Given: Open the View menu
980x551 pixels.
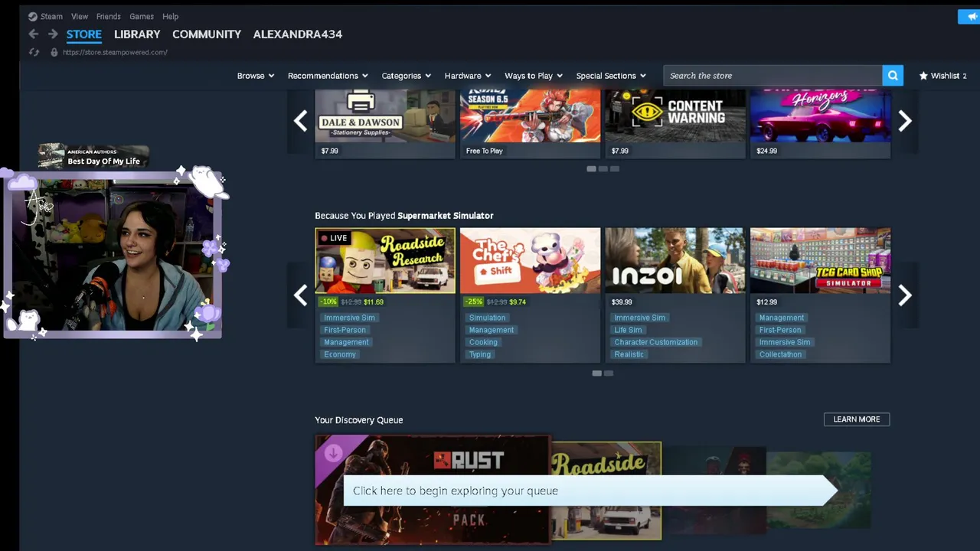Looking at the screenshot, I should click(80, 16).
